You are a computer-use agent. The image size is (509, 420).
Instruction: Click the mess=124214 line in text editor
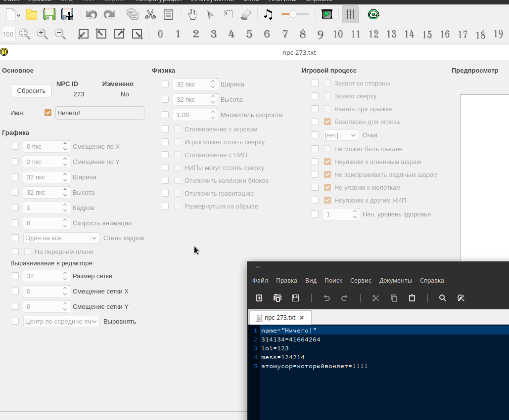pyautogui.click(x=283, y=357)
